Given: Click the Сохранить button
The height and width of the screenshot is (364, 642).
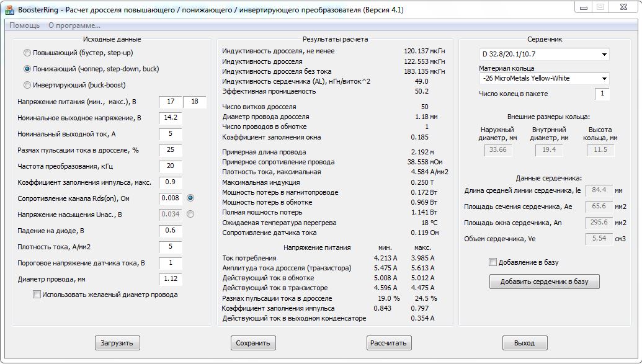Looking at the screenshot, I should point(253,343).
